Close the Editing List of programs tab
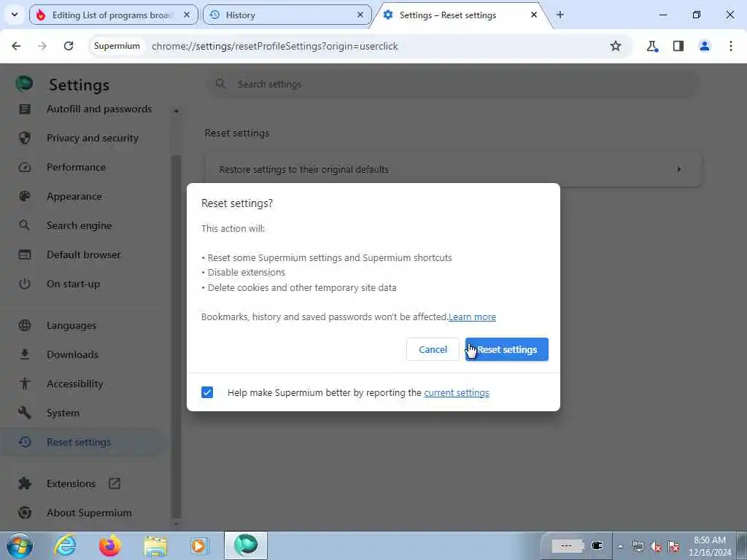 tap(187, 15)
